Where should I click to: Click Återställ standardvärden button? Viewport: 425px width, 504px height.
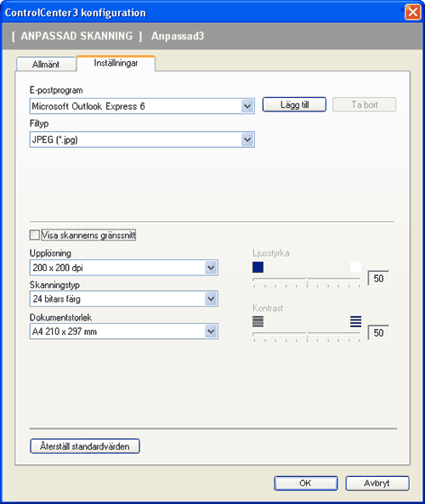85,446
